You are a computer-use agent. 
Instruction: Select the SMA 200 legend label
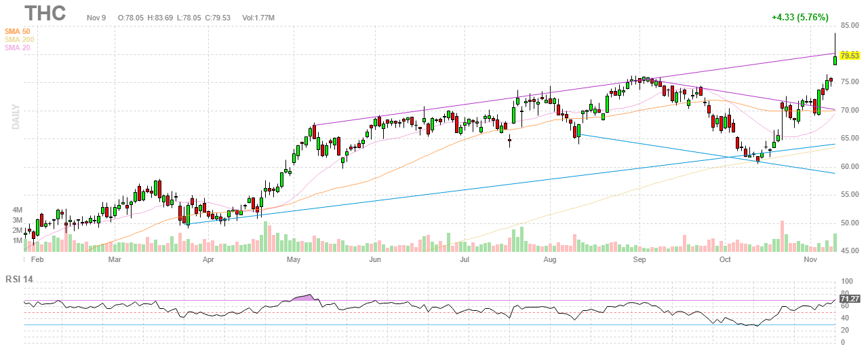tap(19, 39)
